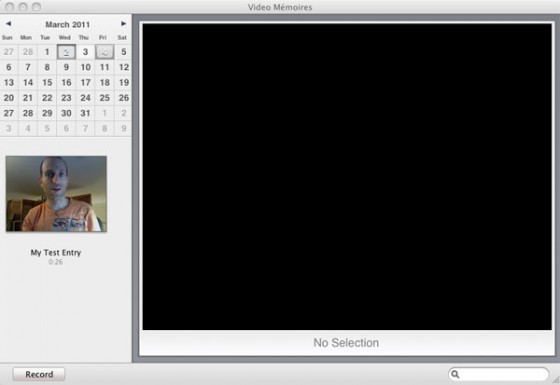Click the window resize grip corner

tap(556, 381)
